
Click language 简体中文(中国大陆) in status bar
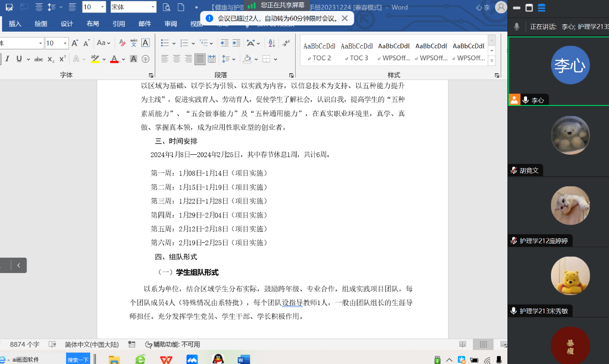point(92,344)
